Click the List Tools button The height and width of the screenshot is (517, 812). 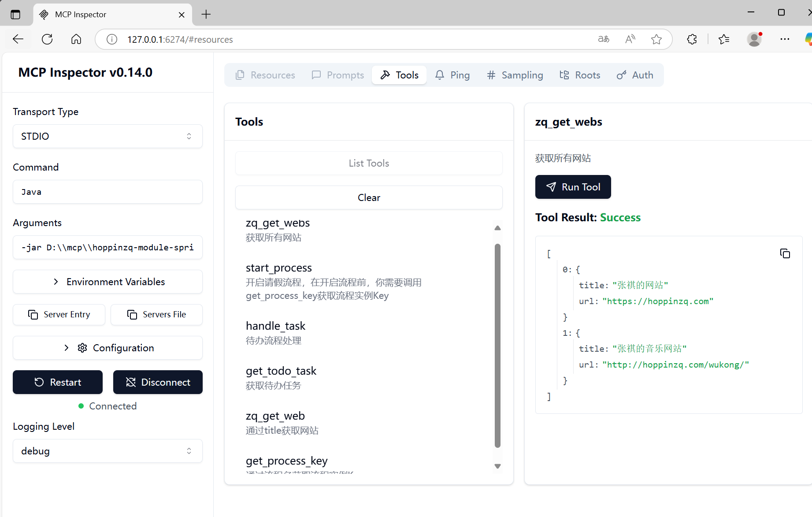tap(369, 163)
